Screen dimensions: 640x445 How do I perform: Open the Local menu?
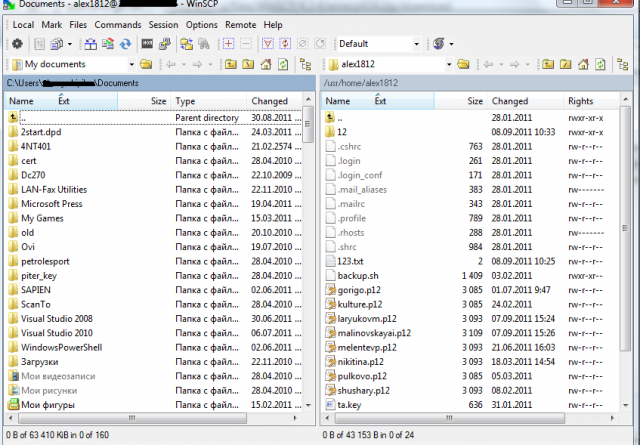click(23, 25)
